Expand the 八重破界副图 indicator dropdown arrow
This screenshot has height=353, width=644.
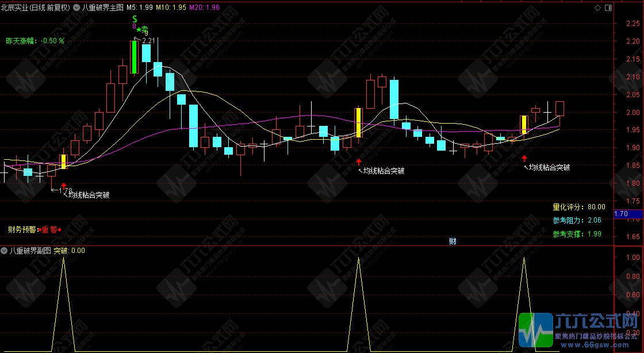(x=5, y=251)
